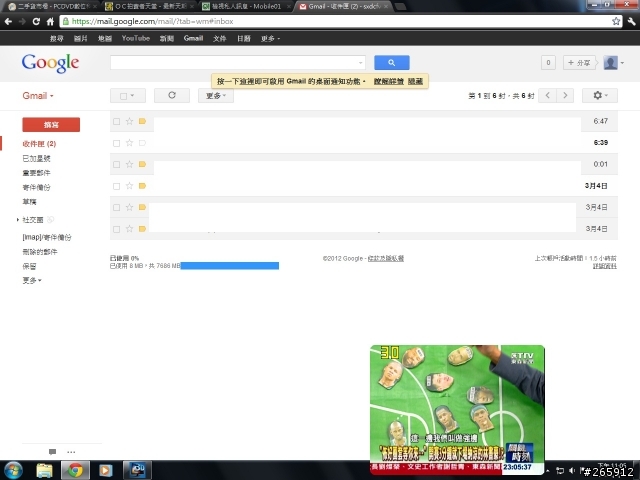640x480 pixels.
Task: Click the Chrome forward arrow
Action: click(22, 21)
